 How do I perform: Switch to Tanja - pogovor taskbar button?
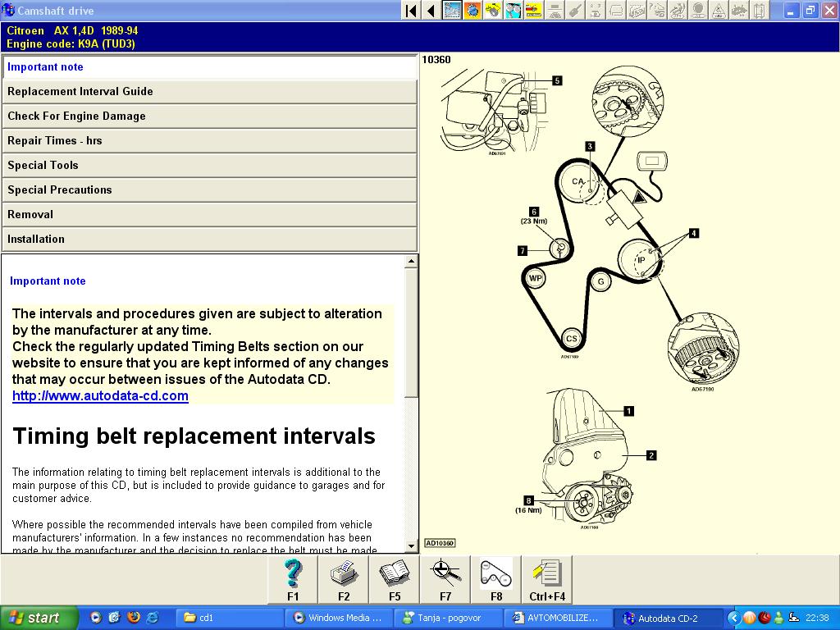coord(449,618)
